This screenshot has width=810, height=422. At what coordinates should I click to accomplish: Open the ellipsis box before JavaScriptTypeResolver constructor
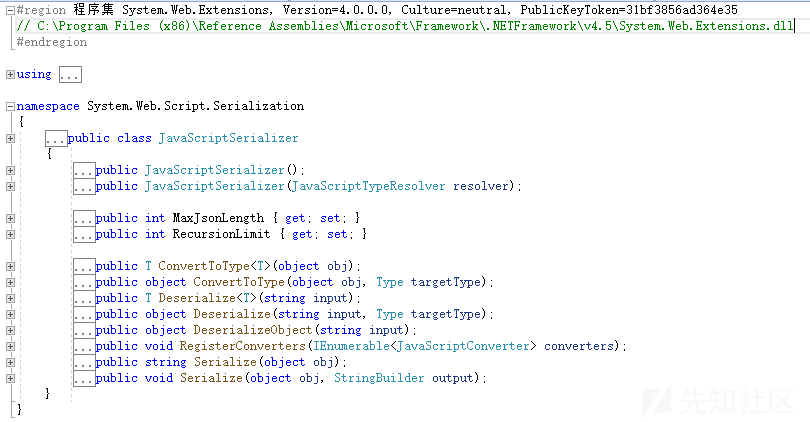click(84, 186)
